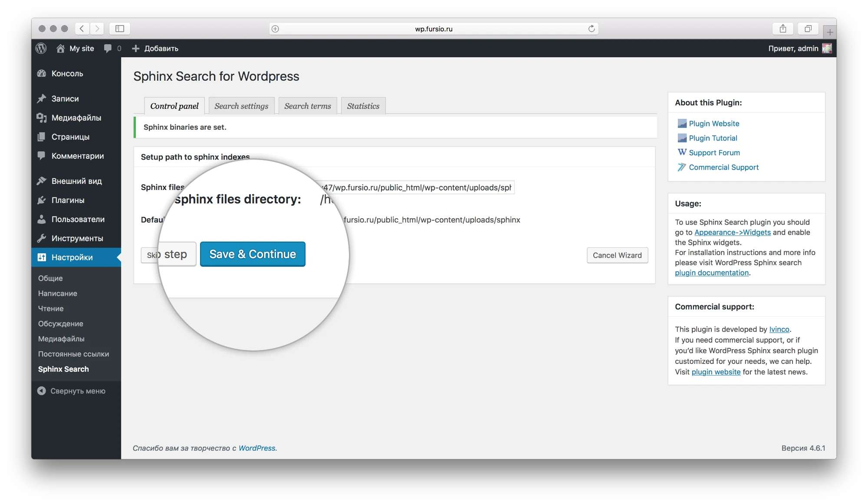Open the Постоянные ссылки settings submenu
868x504 pixels.
tap(73, 354)
